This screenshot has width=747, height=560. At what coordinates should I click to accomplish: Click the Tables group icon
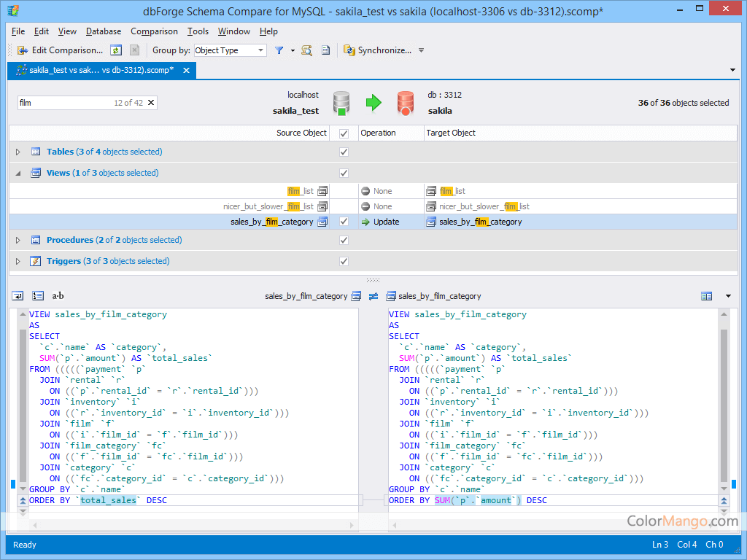pos(35,152)
